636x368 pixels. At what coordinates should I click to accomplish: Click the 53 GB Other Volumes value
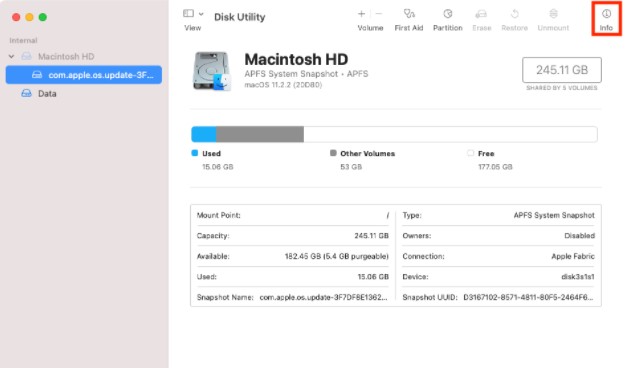351,167
